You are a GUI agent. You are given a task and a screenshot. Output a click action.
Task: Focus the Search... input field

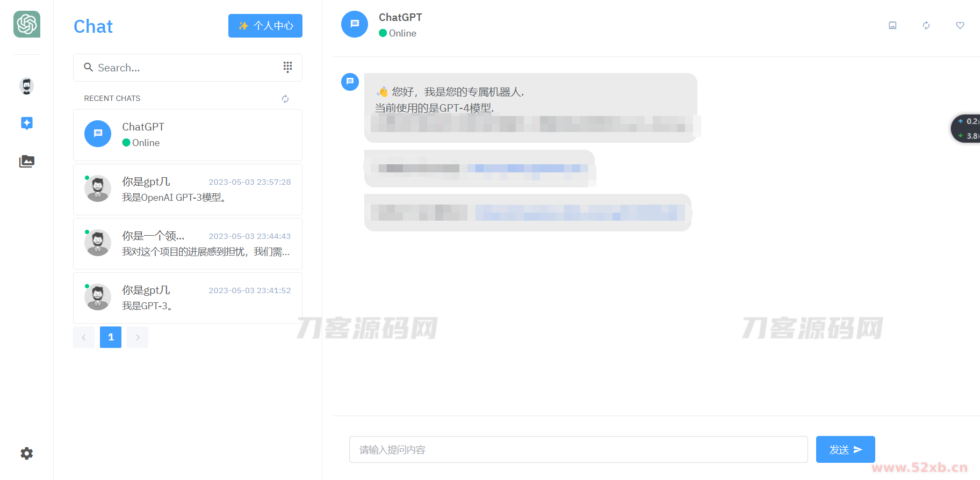coord(188,68)
